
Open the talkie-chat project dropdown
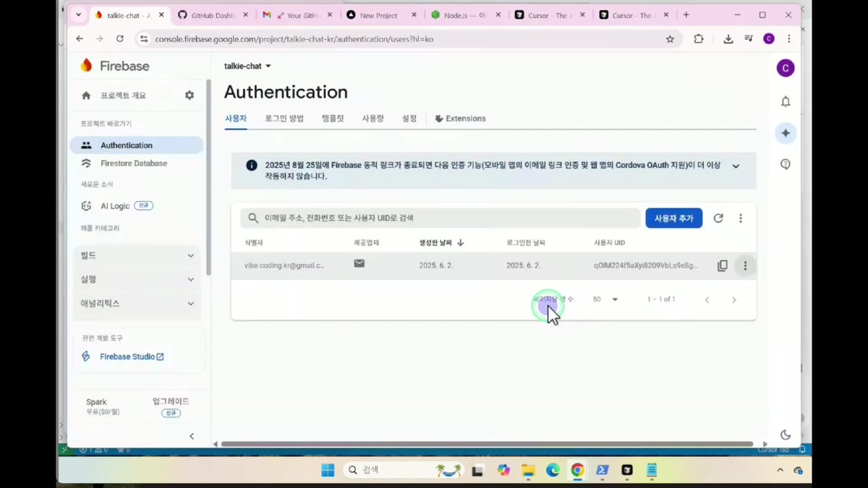[x=247, y=66]
